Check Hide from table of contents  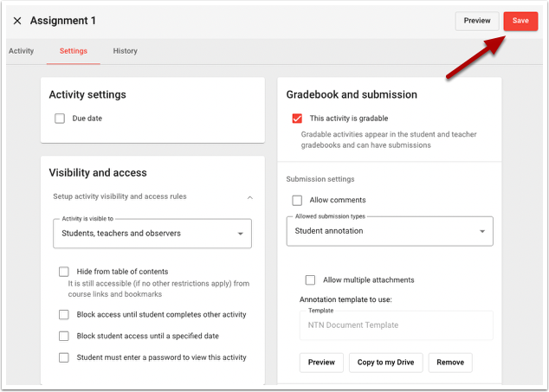[64, 272]
